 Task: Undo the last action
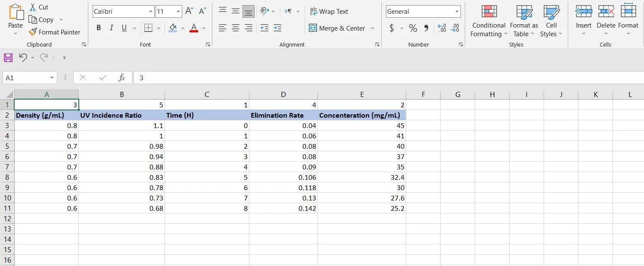23,57
